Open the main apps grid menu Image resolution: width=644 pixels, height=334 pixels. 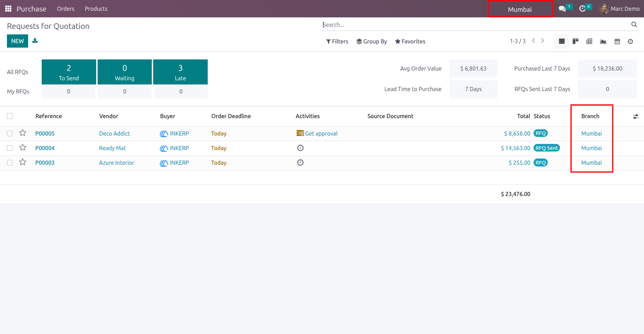click(8, 9)
